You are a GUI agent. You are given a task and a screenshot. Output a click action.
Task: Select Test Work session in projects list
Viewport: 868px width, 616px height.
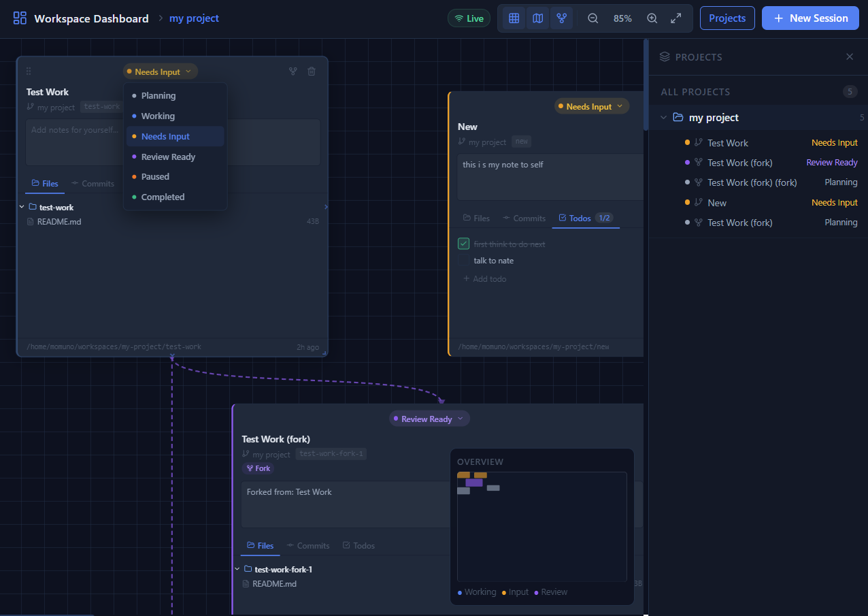tap(758, 143)
